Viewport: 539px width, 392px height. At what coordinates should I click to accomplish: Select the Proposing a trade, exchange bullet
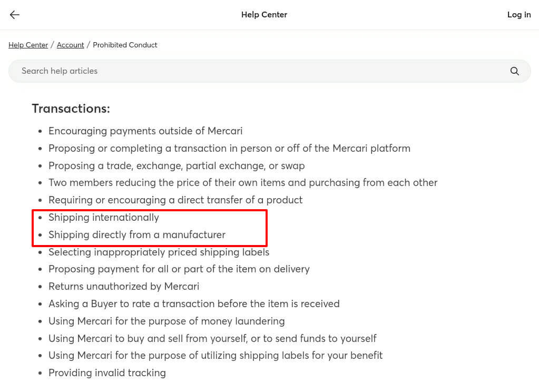[x=177, y=165]
